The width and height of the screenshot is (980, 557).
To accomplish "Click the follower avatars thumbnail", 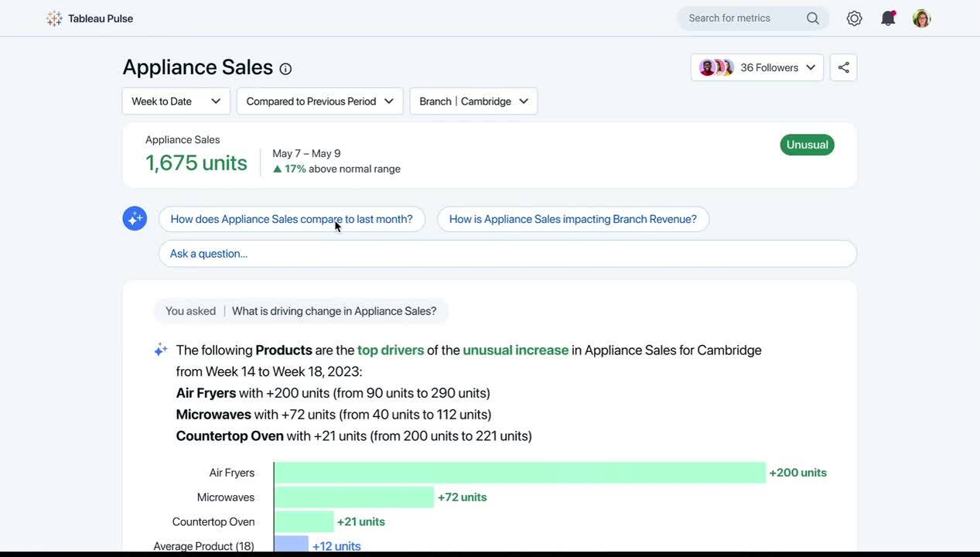I will click(x=715, y=67).
